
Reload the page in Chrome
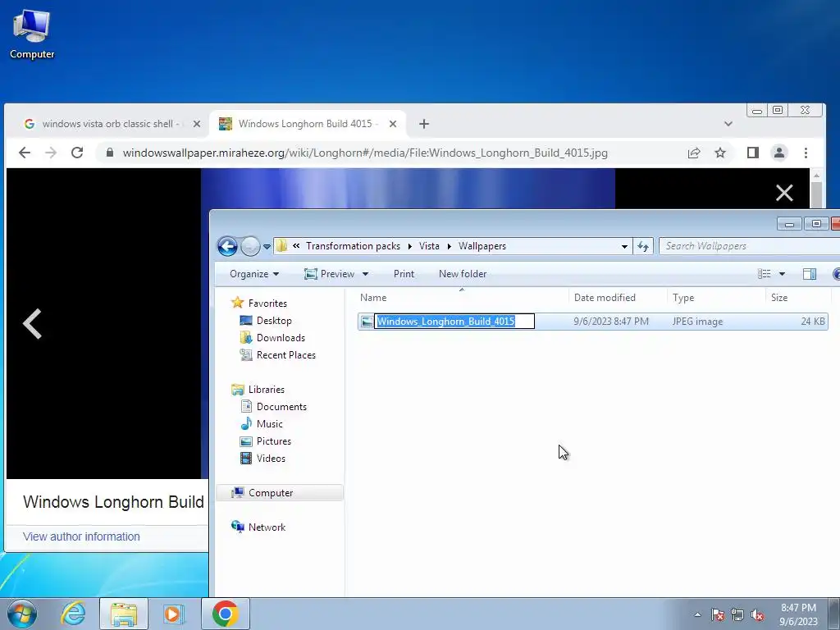point(77,153)
